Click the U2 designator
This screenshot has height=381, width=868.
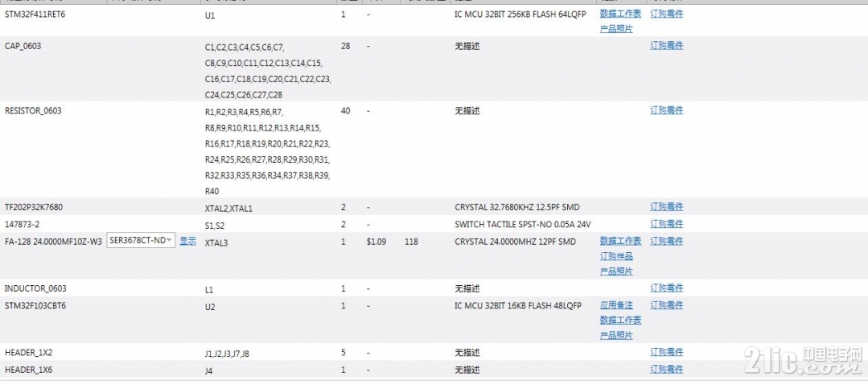[210, 307]
